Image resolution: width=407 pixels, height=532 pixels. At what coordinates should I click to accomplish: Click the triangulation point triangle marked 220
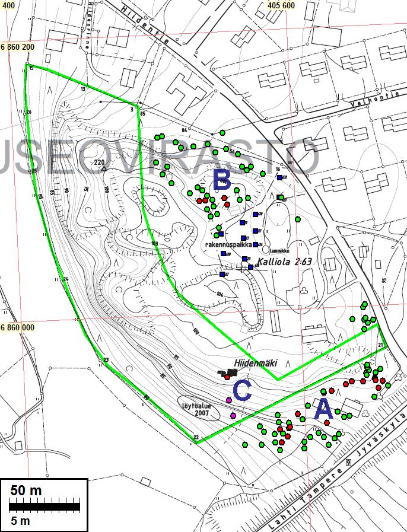tap(104, 168)
